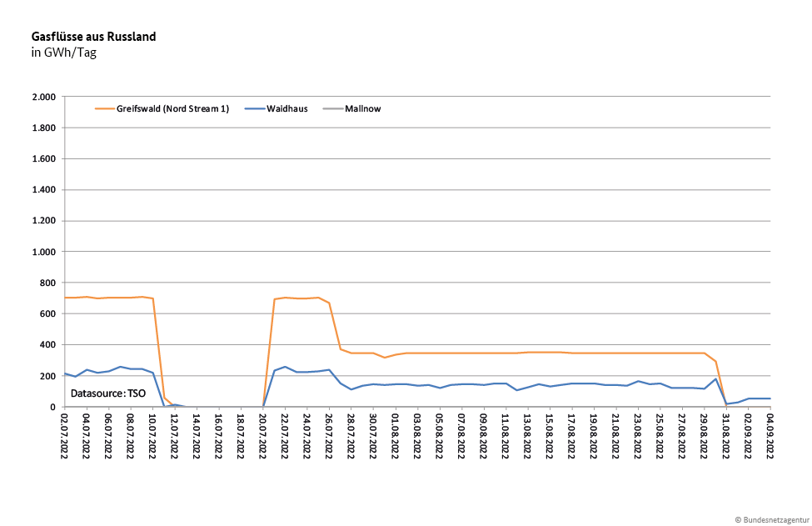Click the orange Greifswald legend line icon
The width and height of the screenshot is (812, 526).
point(103,108)
